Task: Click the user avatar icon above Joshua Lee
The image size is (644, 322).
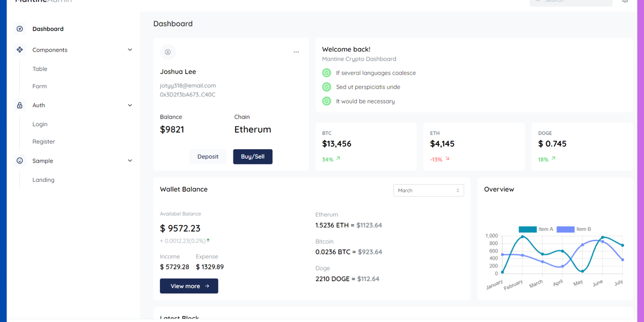Action: point(167,52)
